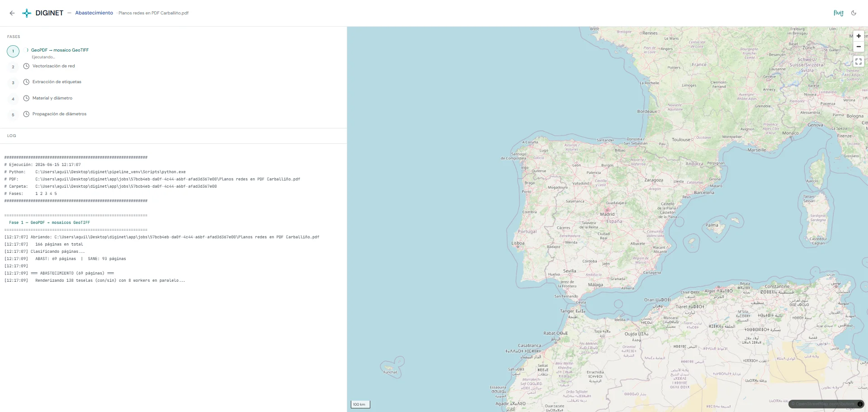The image size is (868, 412).
Task: Select the Extracción de etiquetas phase label
Action: tap(57, 82)
